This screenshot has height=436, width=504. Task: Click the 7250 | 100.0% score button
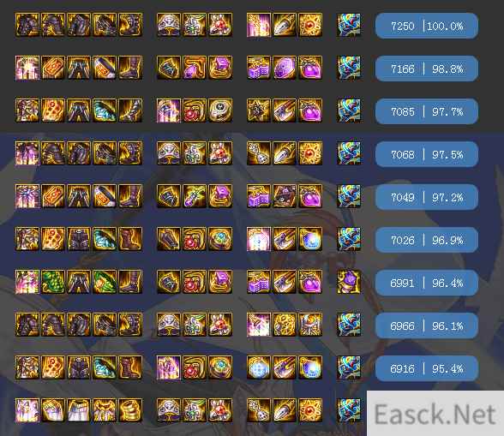click(427, 26)
